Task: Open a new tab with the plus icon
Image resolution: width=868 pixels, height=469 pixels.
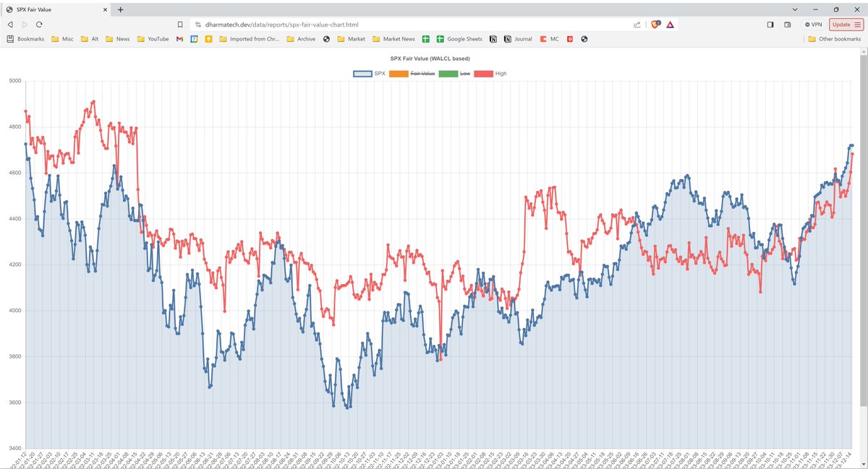Action: (x=120, y=9)
